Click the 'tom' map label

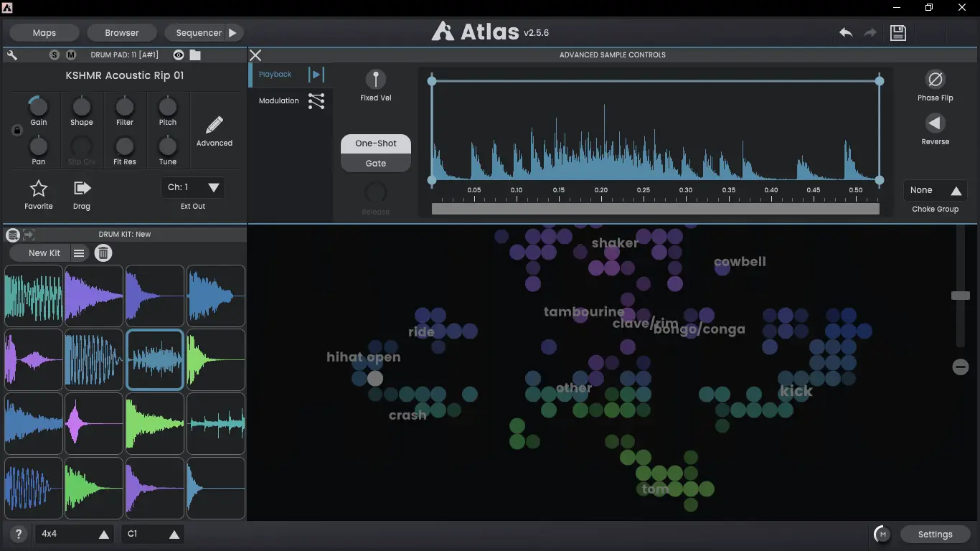click(x=655, y=489)
